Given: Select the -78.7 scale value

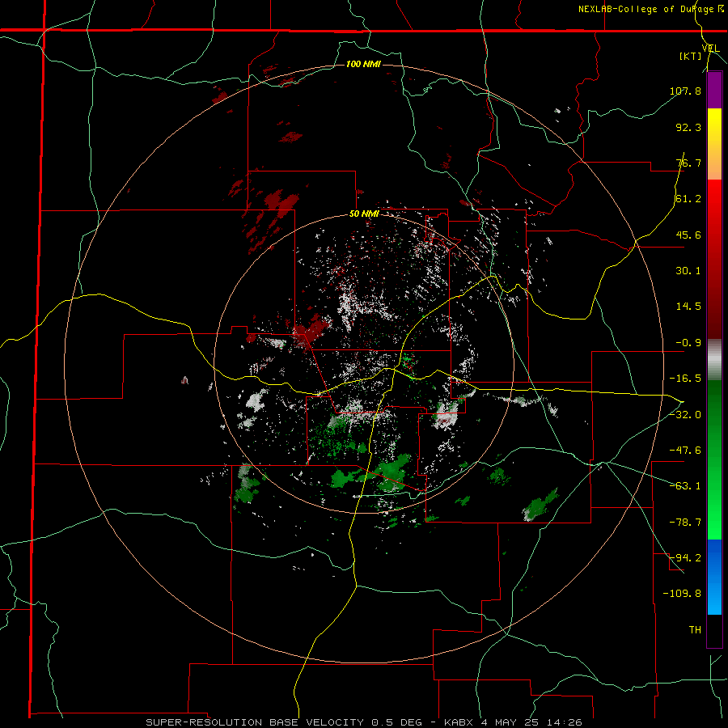Looking at the screenshot, I should (685, 523).
